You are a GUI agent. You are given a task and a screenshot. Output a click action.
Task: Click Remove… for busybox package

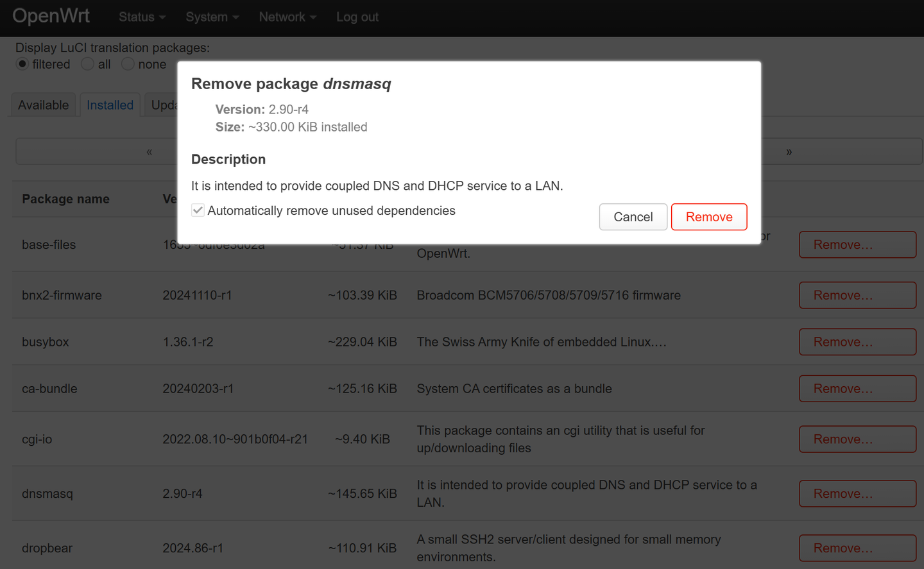857,342
